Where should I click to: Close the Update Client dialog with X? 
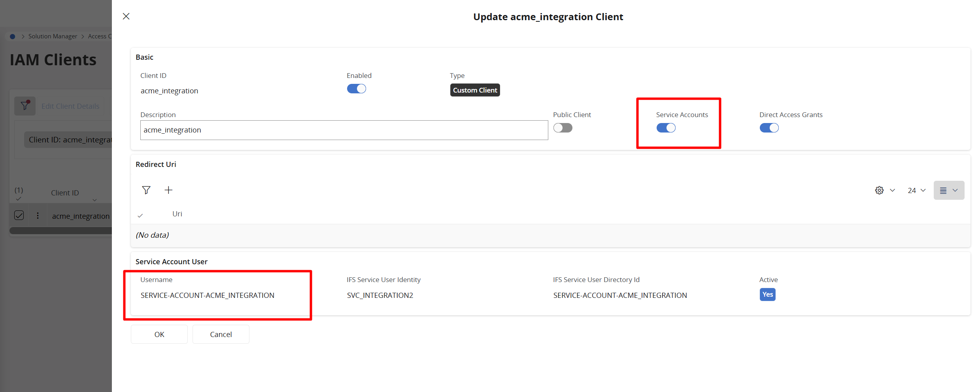tap(126, 16)
